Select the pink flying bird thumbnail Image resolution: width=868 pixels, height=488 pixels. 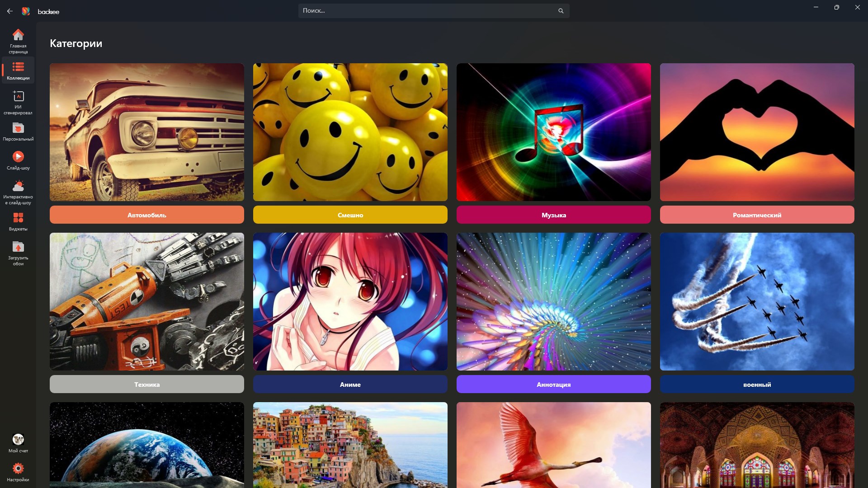554,445
